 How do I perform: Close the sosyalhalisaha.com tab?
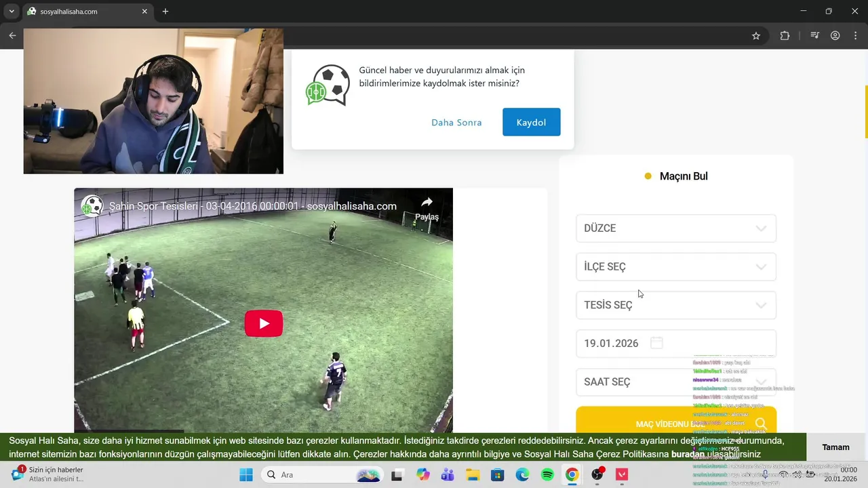(x=144, y=12)
